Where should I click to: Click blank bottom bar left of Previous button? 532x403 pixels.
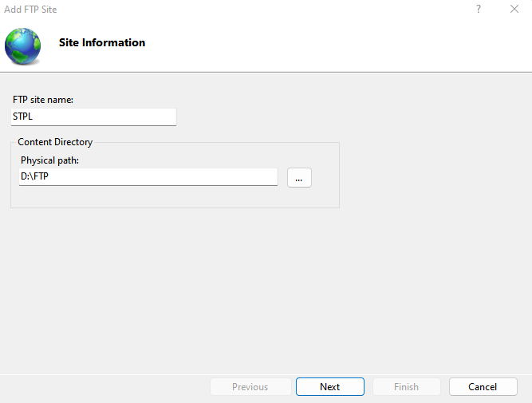click(x=104, y=387)
